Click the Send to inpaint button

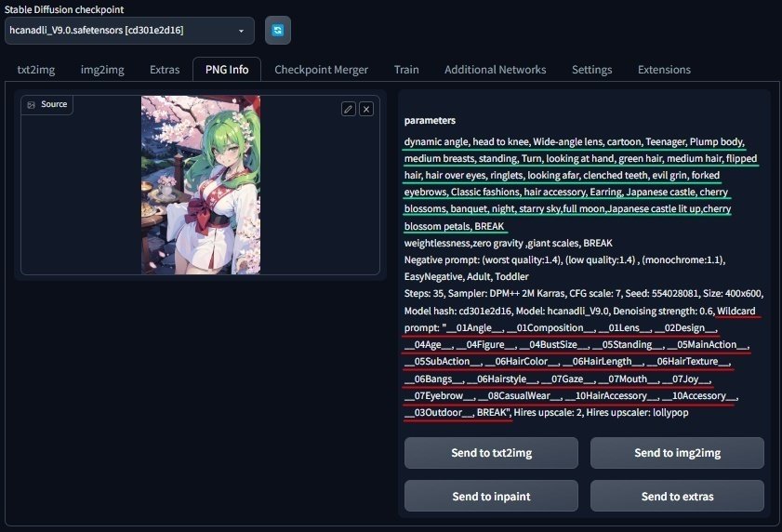coord(491,496)
